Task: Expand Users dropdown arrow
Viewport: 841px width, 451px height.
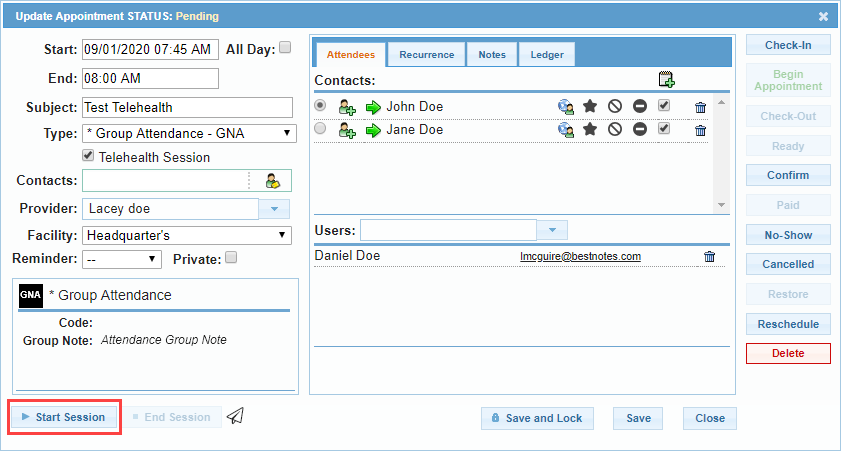Action: click(552, 230)
